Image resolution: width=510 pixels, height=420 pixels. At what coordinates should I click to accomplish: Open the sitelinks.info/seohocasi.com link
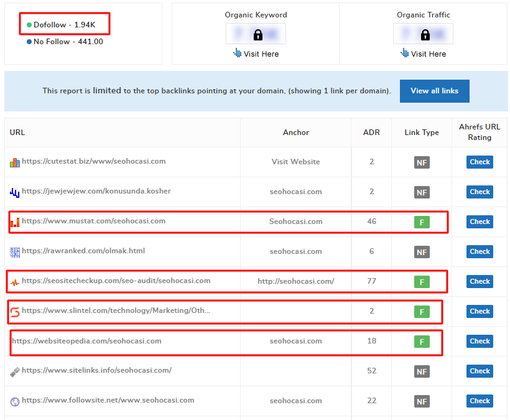pyautogui.click(x=96, y=371)
